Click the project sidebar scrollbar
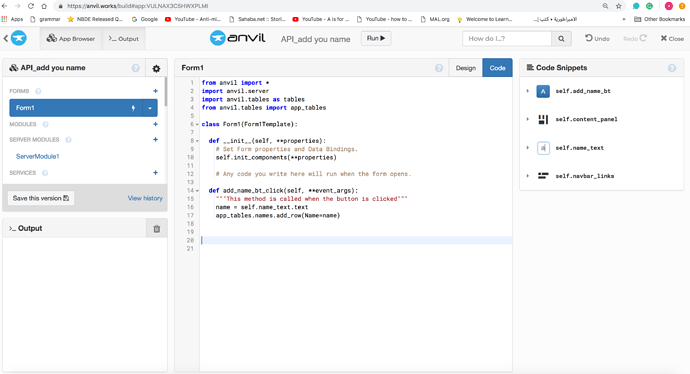 click(165, 92)
